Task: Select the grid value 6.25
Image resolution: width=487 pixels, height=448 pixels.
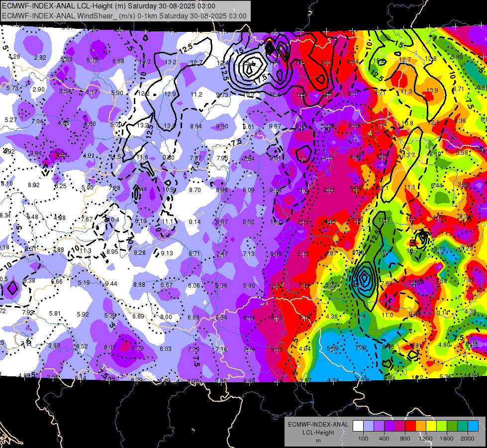Action: (61, 186)
